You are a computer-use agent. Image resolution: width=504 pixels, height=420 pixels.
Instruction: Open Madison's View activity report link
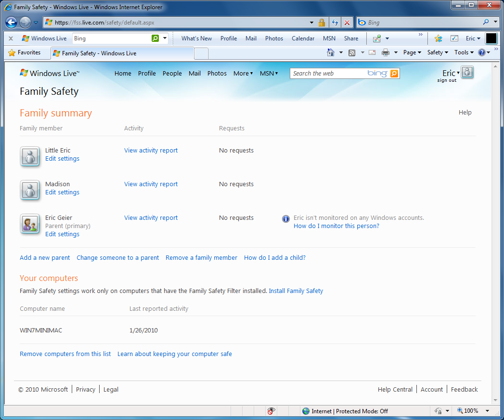151,184
